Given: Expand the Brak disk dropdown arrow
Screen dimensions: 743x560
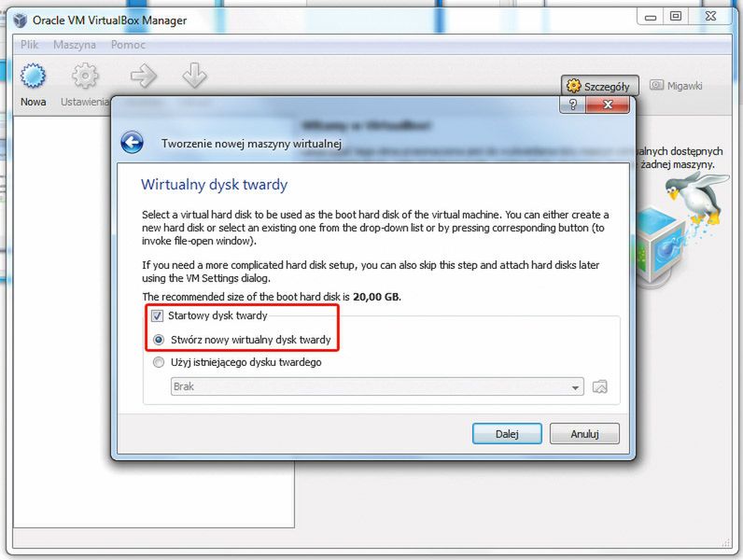Looking at the screenshot, I should [x=575, y=387].
